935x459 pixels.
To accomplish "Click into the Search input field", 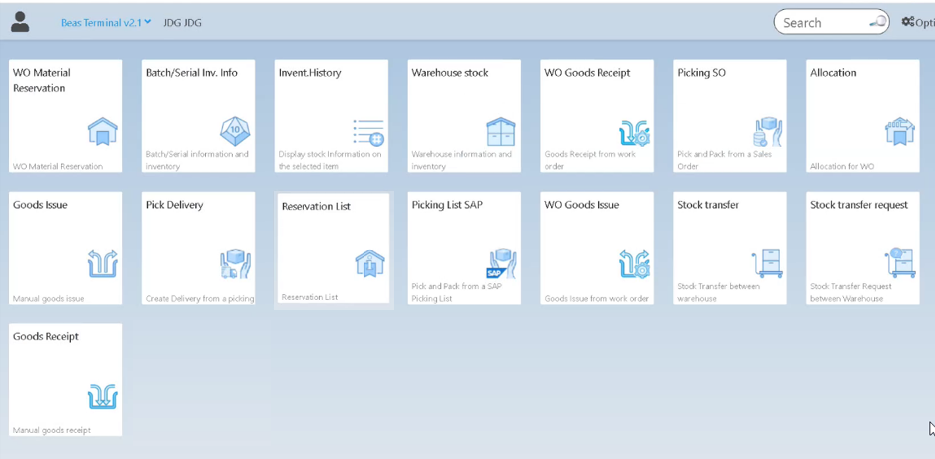I will point(822,22).
